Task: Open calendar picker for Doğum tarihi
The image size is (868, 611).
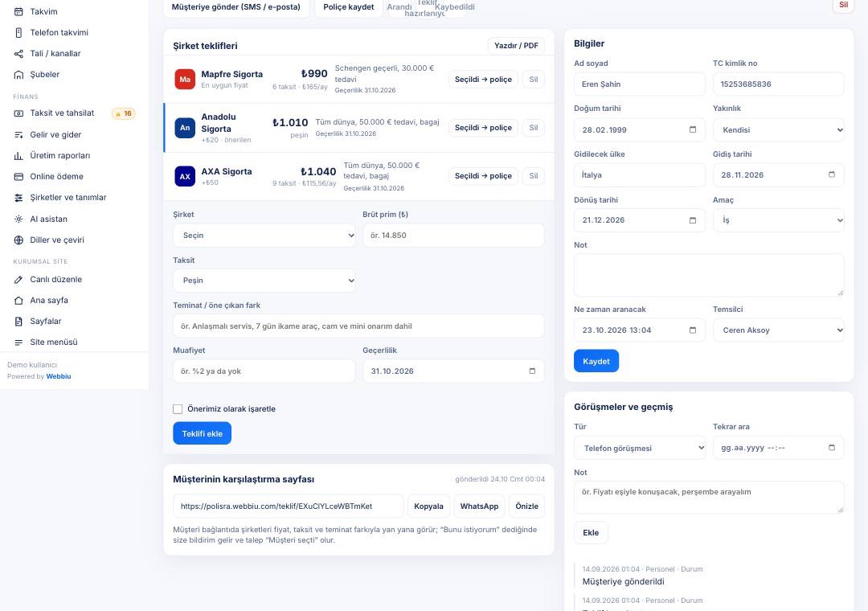Action: 693,129
